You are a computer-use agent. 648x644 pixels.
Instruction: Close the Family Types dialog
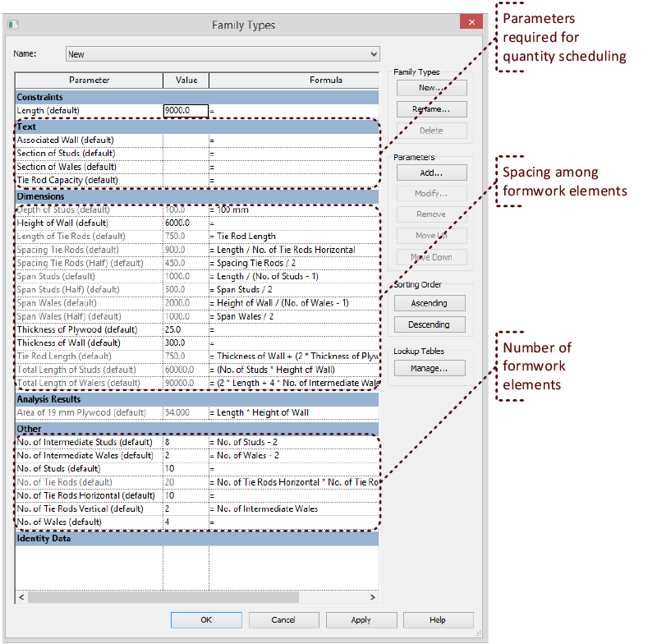(471, 23)
